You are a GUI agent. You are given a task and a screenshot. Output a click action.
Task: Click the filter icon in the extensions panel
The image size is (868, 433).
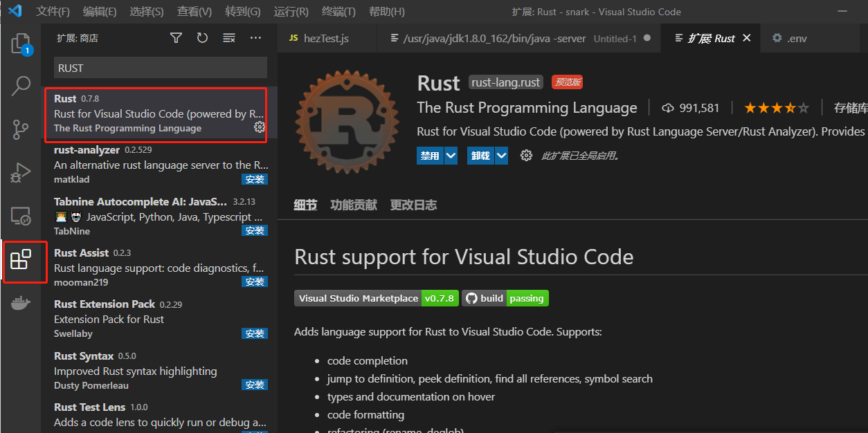point(176,38)
